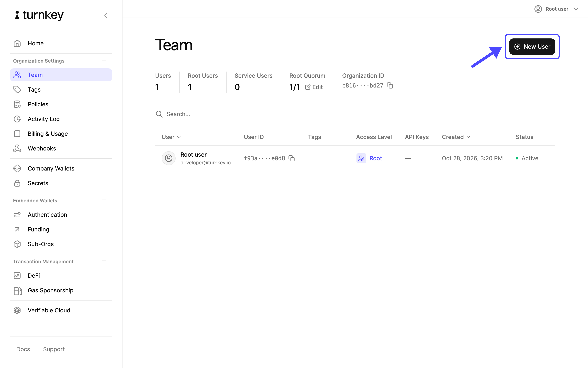Screen dimensions: 588x368
Task: Collapse the sidebar with the chevron arrow
Action: click(106, 16)
